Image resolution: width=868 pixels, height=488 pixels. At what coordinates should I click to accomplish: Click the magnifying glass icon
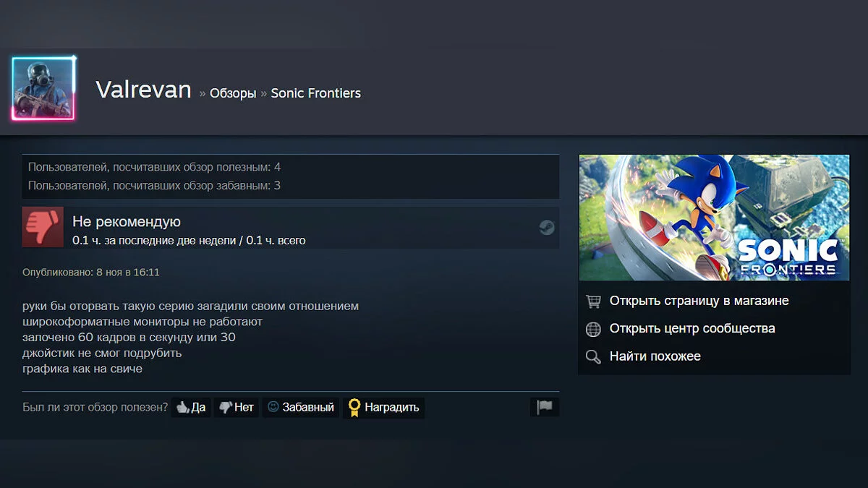[x=593, y=356]
